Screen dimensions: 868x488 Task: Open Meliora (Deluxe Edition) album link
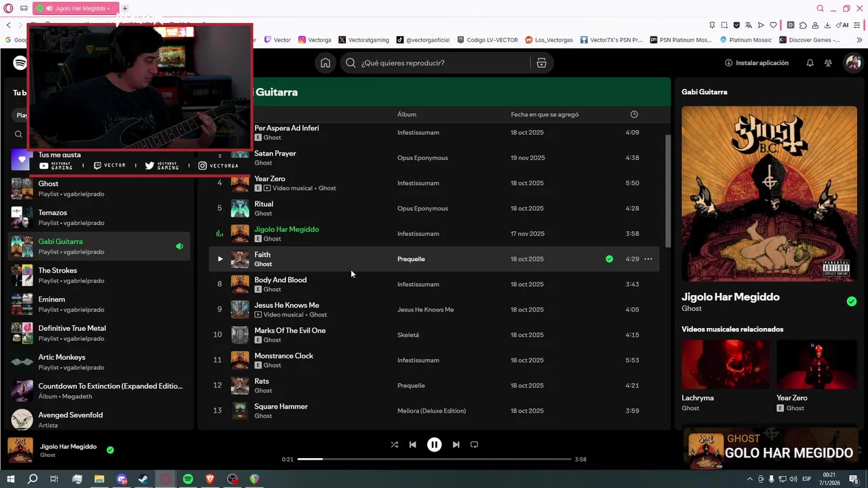[431, 411]
